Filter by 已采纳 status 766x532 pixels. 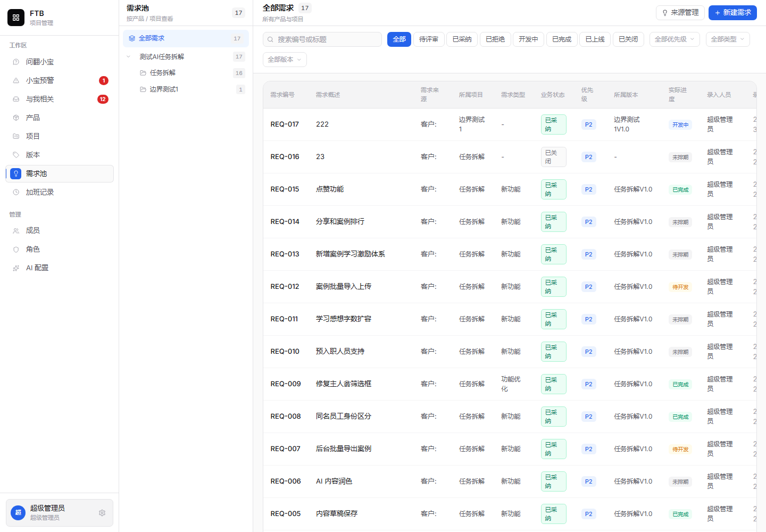point(462,39)
